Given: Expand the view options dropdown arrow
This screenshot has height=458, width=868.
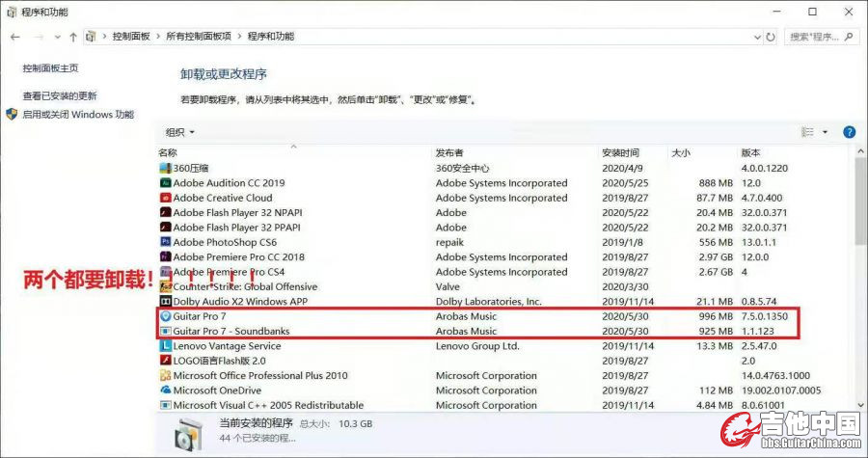Looking at the screenshot, I should point(824,132).
